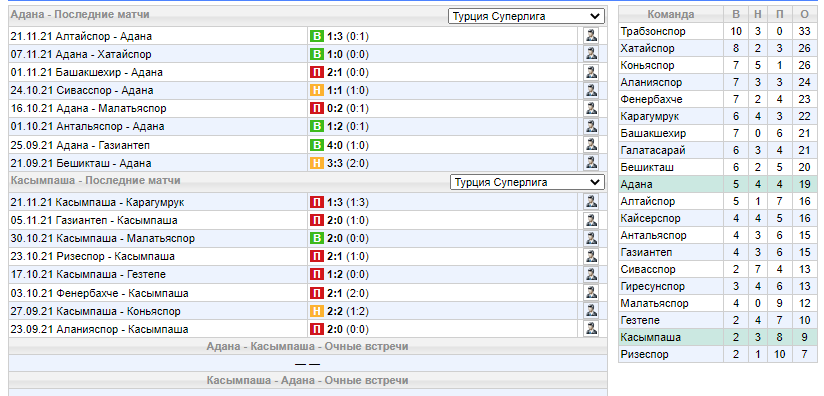Click details icon for Бешикташ - Адана match

point(591,163)
